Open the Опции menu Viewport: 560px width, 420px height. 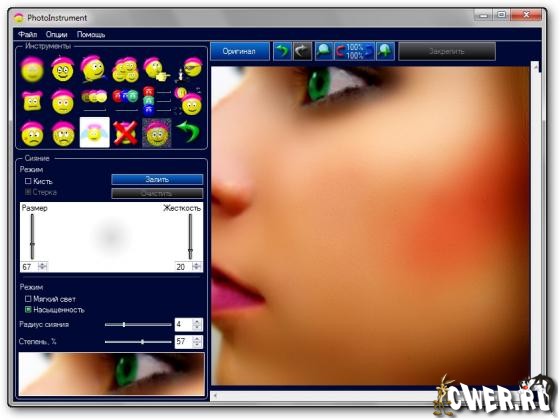tap(56, 35)
